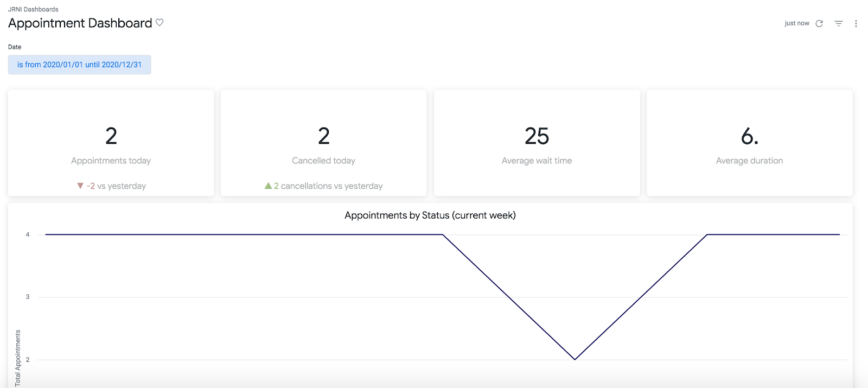The image size is (868, 388).
Task: Select the Appointments today value 2
Action: [111, 136]
